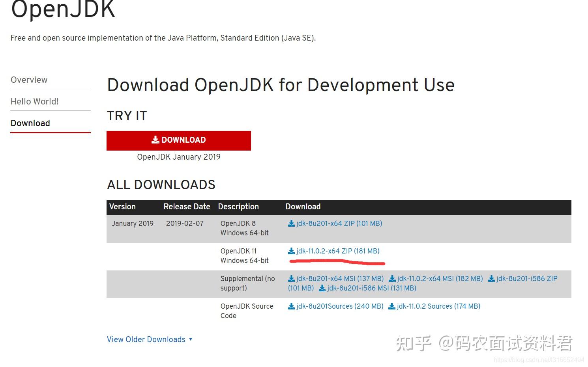Viewport: 588px width, 367px height.
Task: Click the OpenJDK January 2019 caption
Action: click(178, 156)
